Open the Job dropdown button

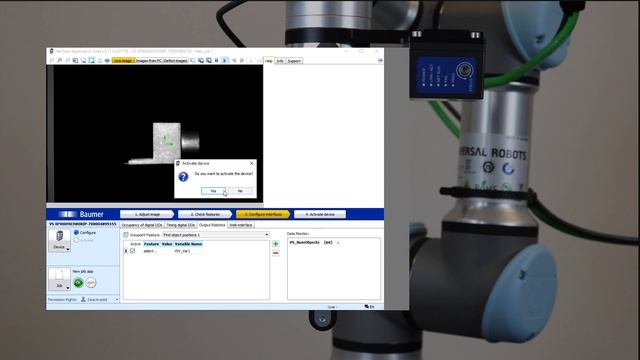[x=60, y=279]
